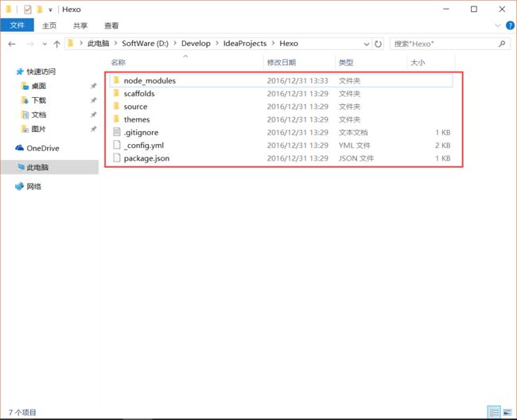Expand the address bar history dropdown
The image size is (517, 420).
tap(367, 44)
